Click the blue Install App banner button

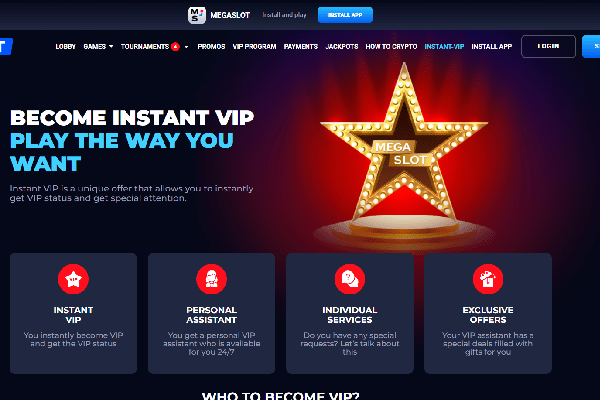(x=345, y=15)
